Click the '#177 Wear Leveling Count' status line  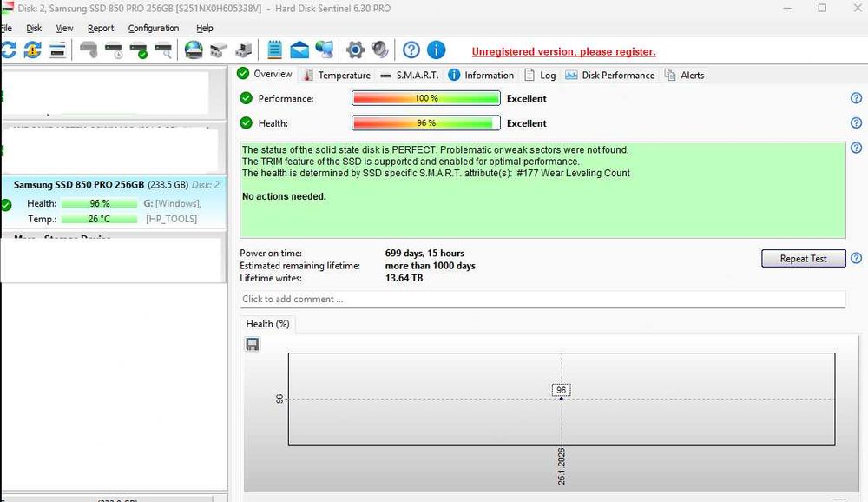click(x=436, y=173)
